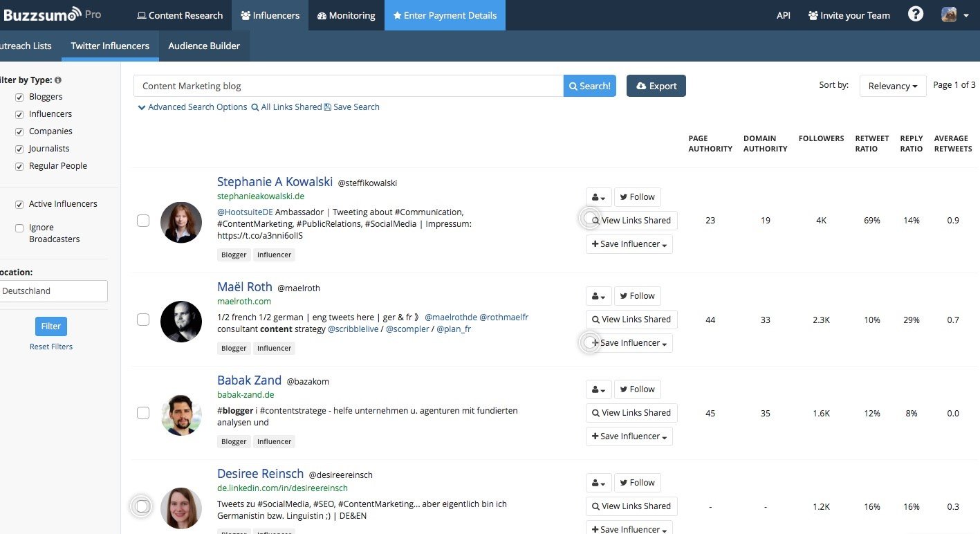This screenshot has width=980, height=534.
Task: Click Reset Filters link
Action: (51, 347)
